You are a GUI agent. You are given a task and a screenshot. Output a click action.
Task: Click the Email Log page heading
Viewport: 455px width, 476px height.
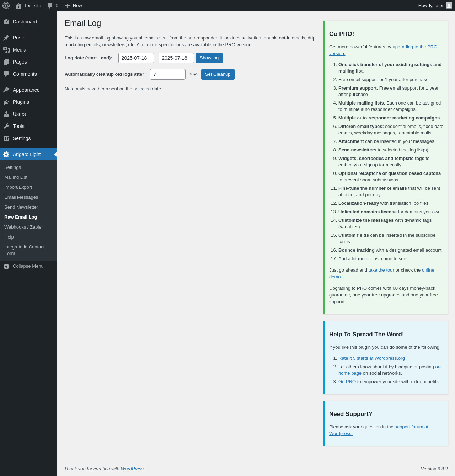[83, 23]
